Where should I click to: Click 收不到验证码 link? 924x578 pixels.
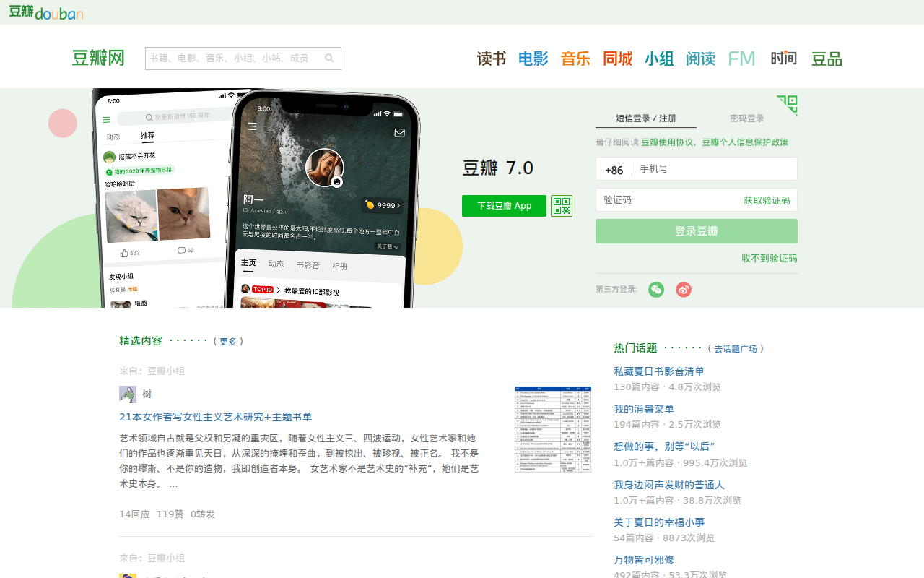[770, 259]
